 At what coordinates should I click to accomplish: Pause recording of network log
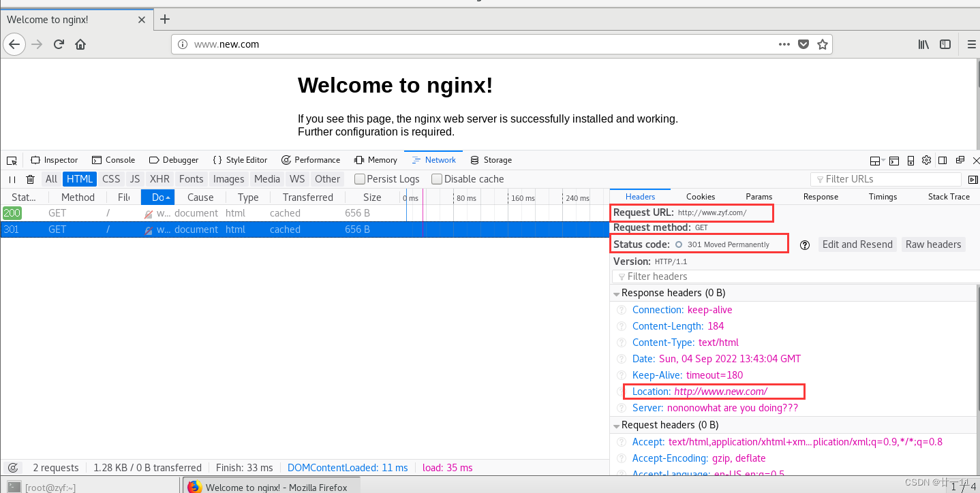pyautogui.click(x=12, y=178)
